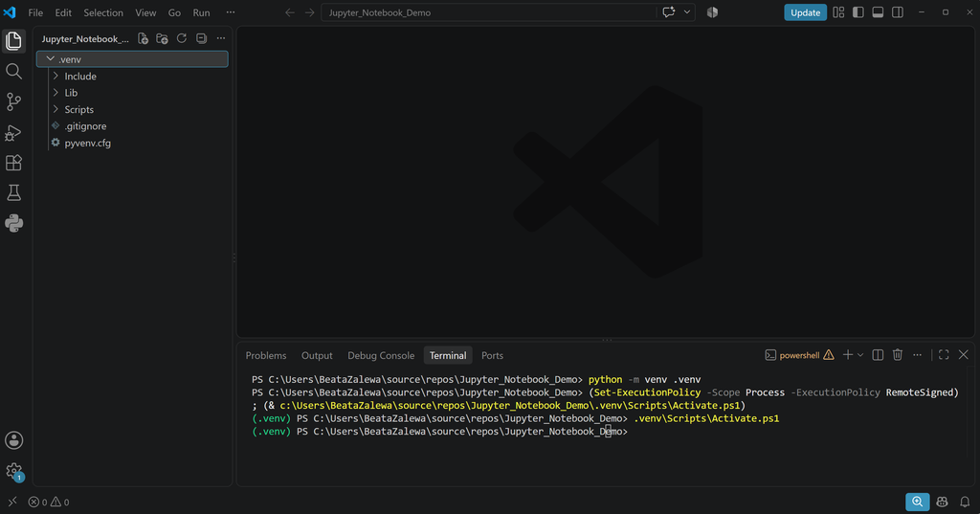Click the Jupyter_Notebook_... Explorer section title
Image resolution: width=980 pixels, height=514 pixels.
click(x=85, y=39)
